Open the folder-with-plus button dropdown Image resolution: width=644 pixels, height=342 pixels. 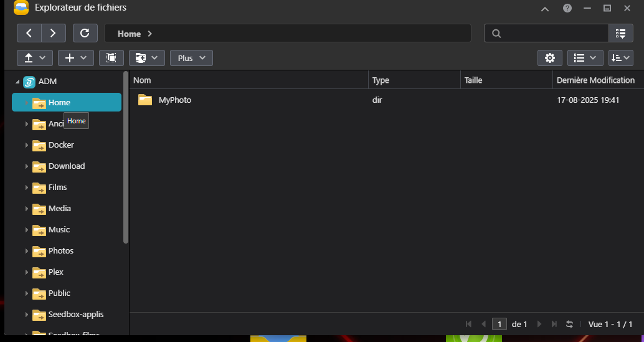(x=146, y=58)
